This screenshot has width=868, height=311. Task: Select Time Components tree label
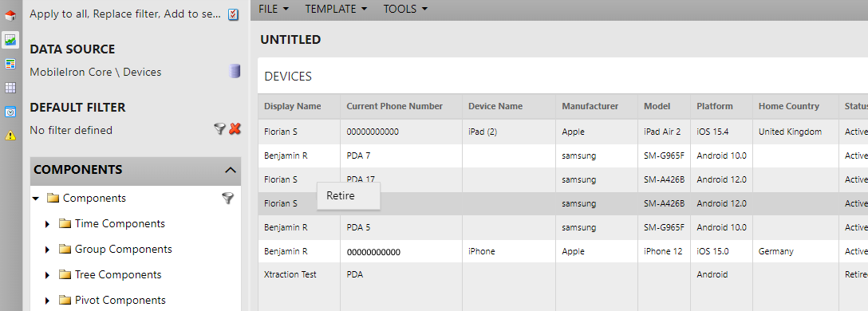point(120,223)
